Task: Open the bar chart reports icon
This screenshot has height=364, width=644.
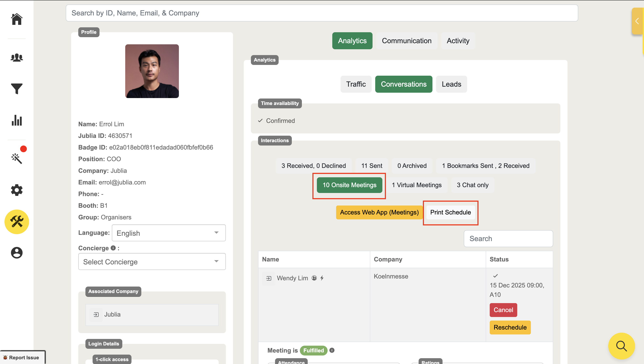Action: coord(17,120)
